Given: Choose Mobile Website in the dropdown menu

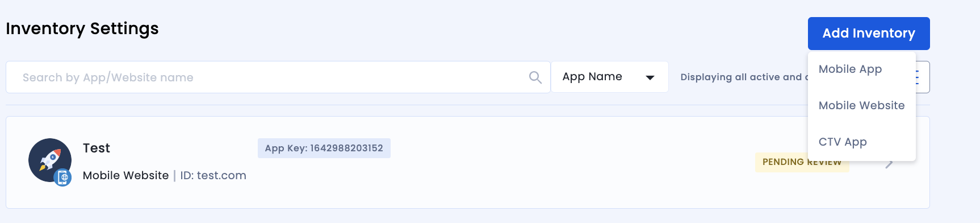Looking at the screenshot, I should point(861,105).
